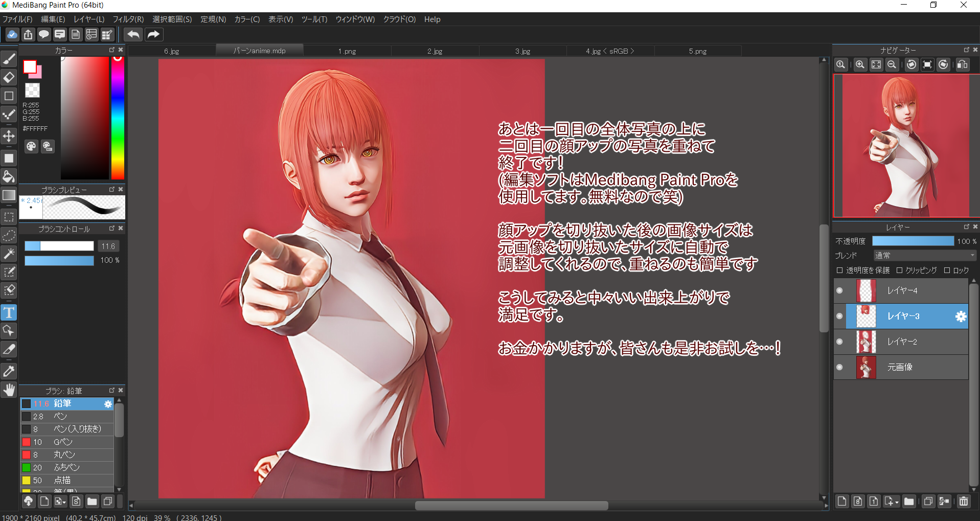Image resolution: width=980 pixels, height=521 pixels.
Task: Select the 元画像 layer
Action: (910, 367)
